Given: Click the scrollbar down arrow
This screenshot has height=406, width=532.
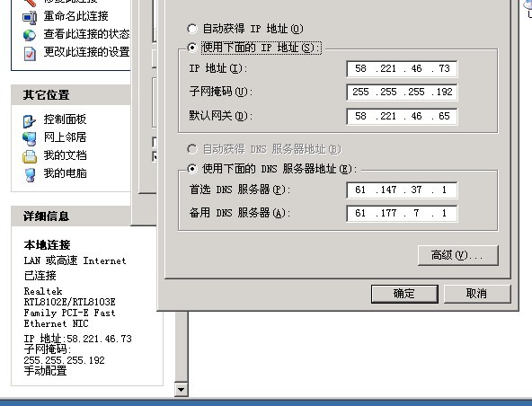Looking at the screenshot, I should click(x=182, y=390).
